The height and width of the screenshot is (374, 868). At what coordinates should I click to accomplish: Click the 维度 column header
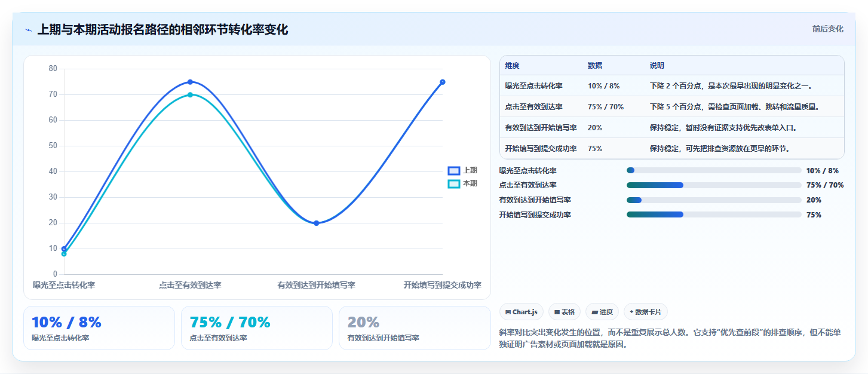[x=512, y=66]
